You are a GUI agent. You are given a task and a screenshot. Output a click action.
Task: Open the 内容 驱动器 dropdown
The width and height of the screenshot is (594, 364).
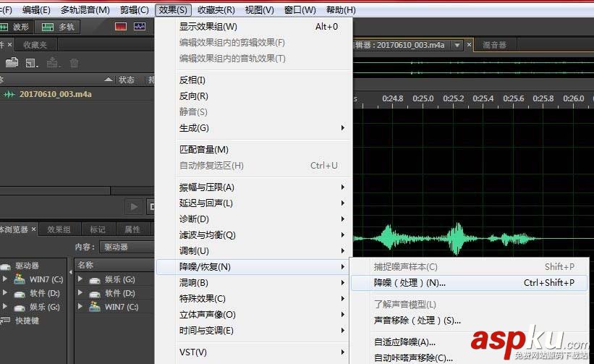tap(127, 247)
